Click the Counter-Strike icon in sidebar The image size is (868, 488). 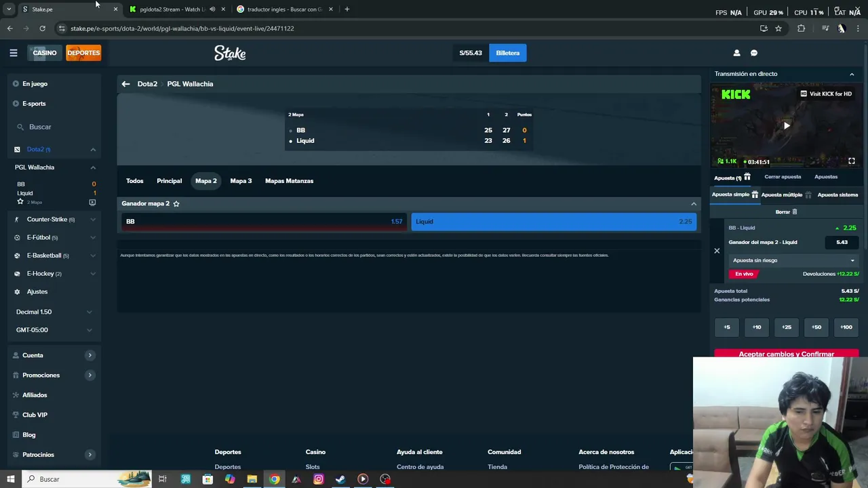click(x=17, y=220)
